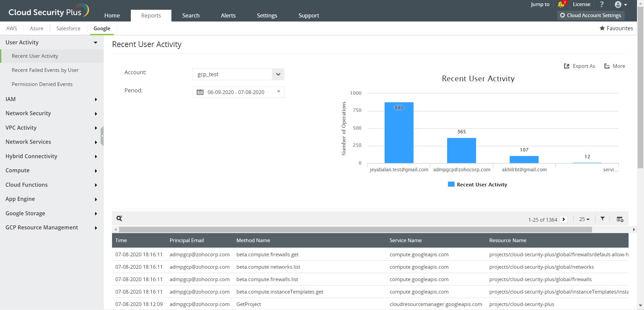
Task: Click Export As button
Action: pos(580,66)
